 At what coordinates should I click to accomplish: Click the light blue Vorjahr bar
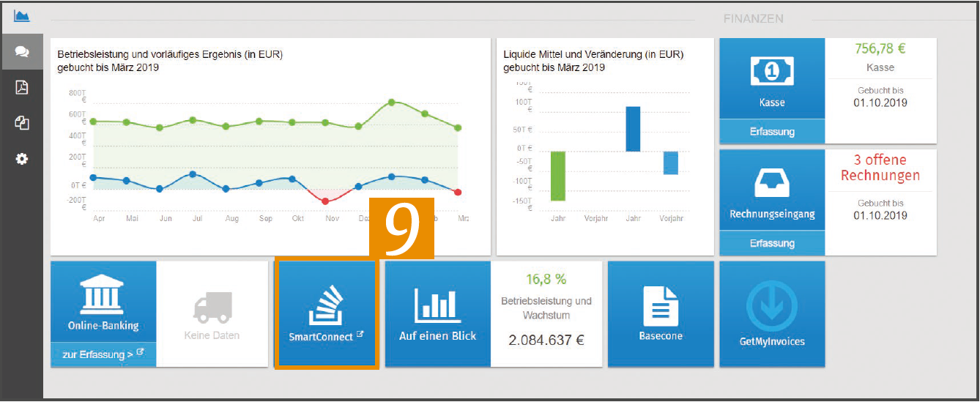click(x=671, y=163)
